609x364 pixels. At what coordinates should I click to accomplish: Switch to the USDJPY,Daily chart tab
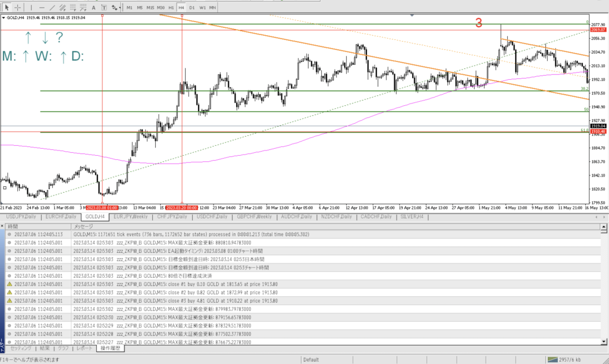tap(21, 216)
